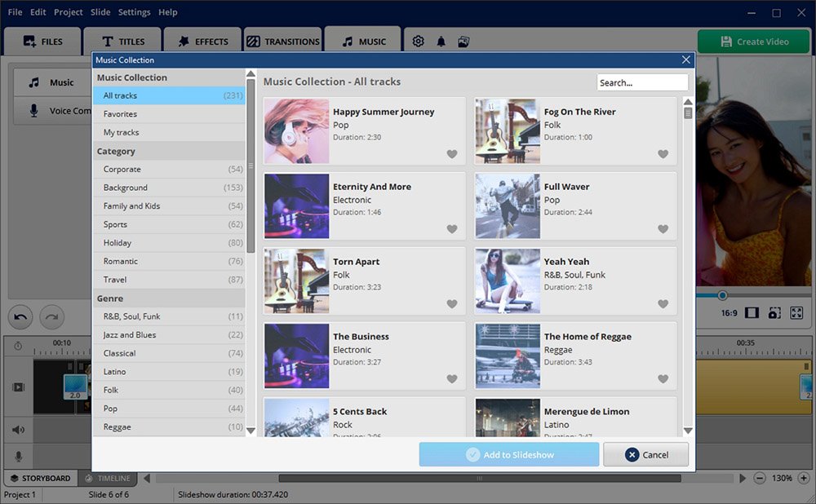
Task: Undo the last action
Action: (x=20, y=316)
